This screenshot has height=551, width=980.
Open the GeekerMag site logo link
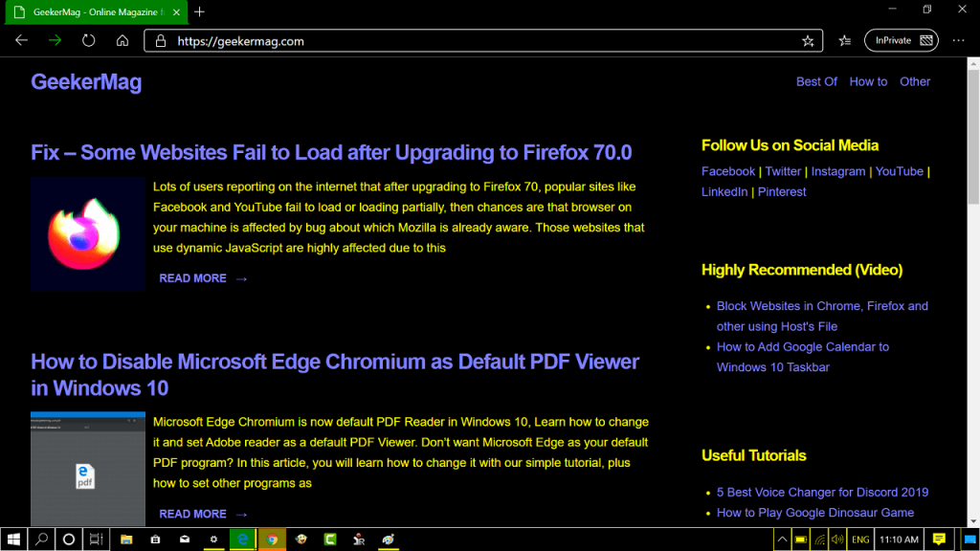pos(86,82)
